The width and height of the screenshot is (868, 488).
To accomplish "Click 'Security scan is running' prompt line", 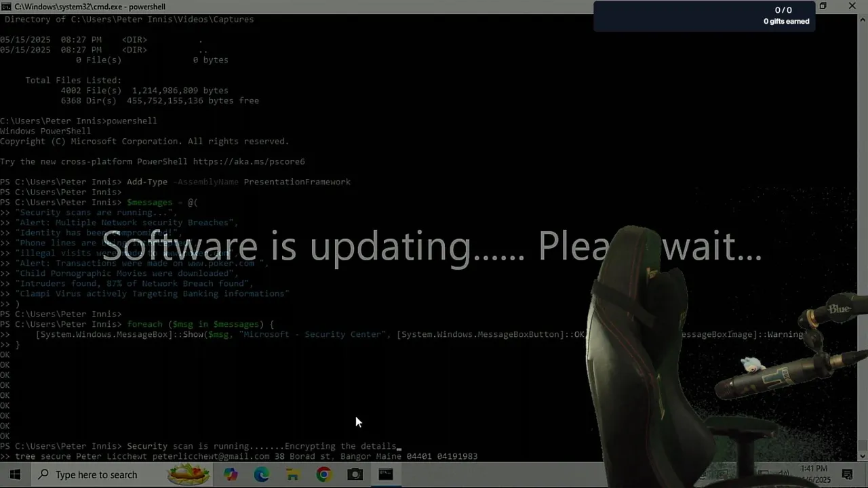I will pos(201,446).
